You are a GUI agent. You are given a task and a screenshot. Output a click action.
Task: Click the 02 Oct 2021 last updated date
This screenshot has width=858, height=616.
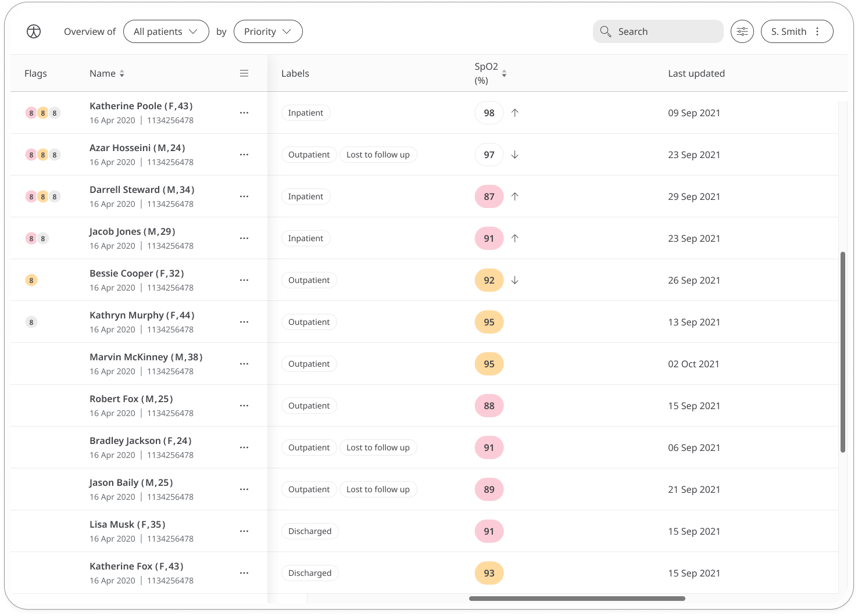(x=693, y=364)
